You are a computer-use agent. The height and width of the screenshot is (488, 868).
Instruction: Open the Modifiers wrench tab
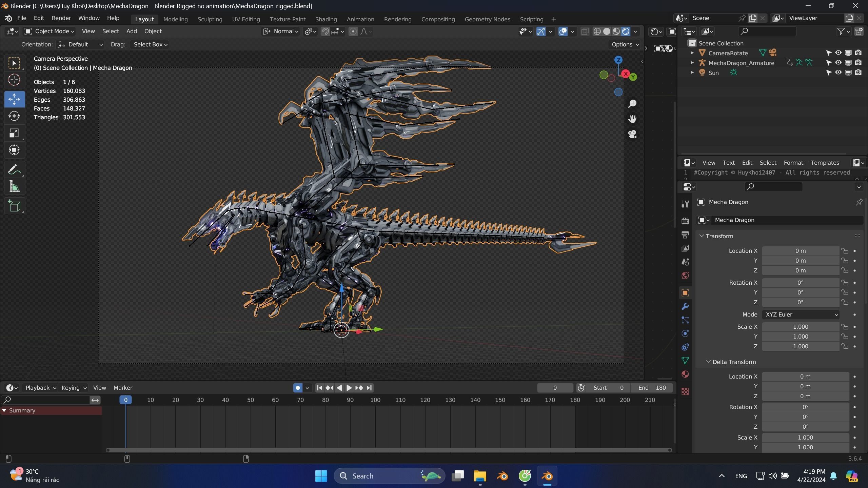click(685, 306)
